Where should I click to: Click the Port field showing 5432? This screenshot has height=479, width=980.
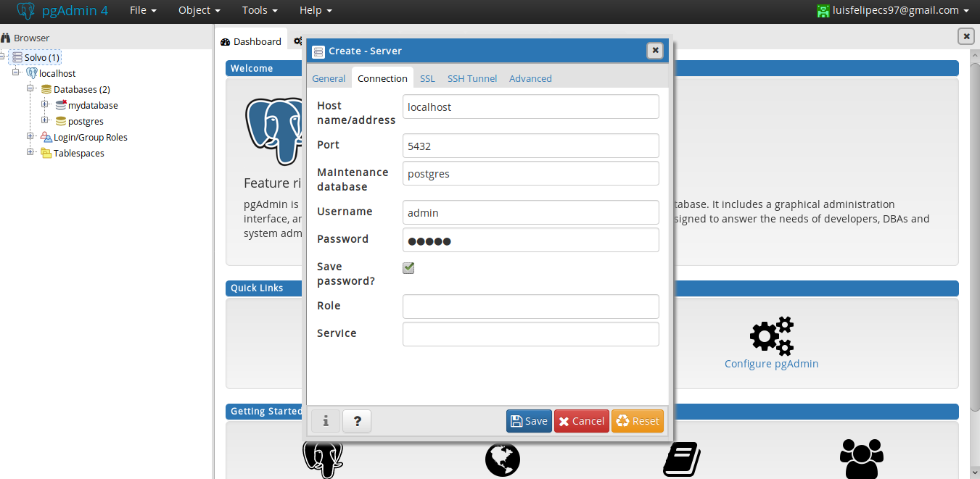click(x=531, y=146)
